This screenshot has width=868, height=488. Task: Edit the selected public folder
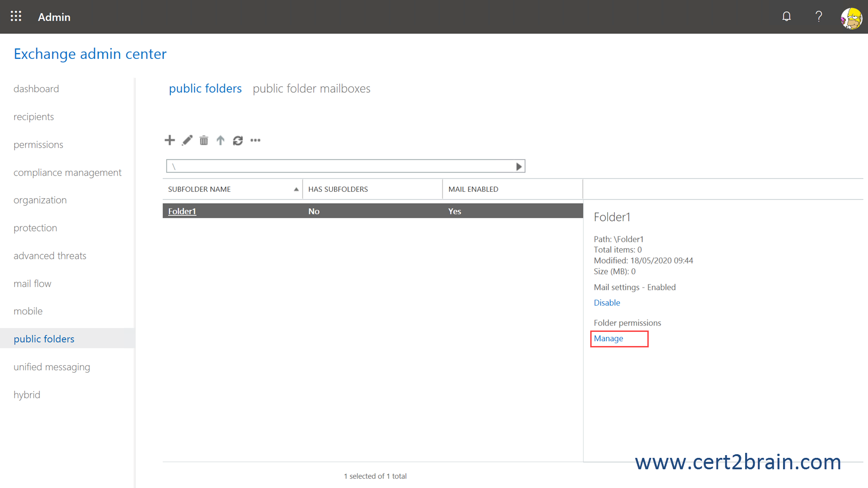pos(187,140)
